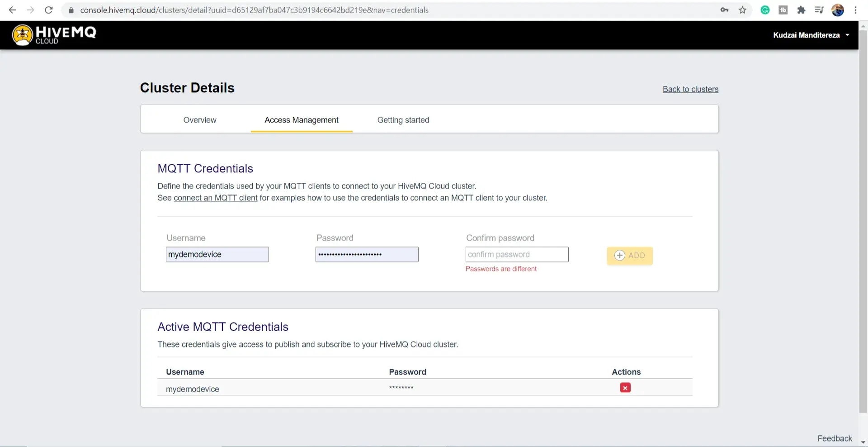Click the masked password in credentials table

click(401, 388)
